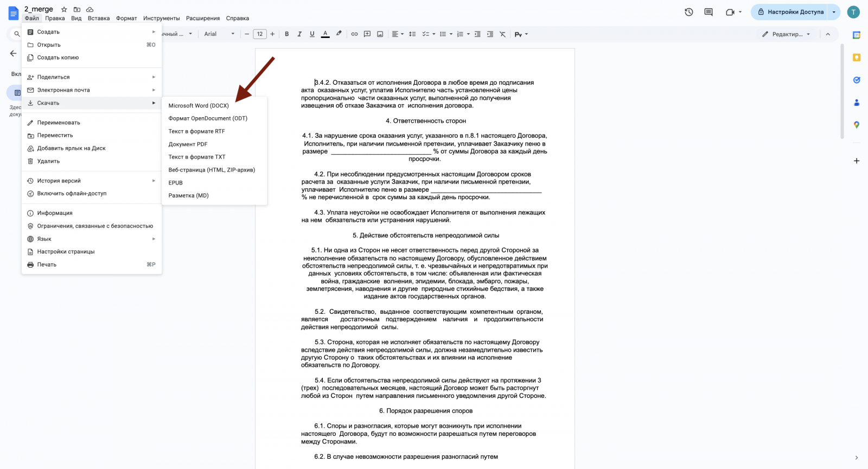Click the 2_merge document title field
The image size is (868, 469).
point(39,9)
